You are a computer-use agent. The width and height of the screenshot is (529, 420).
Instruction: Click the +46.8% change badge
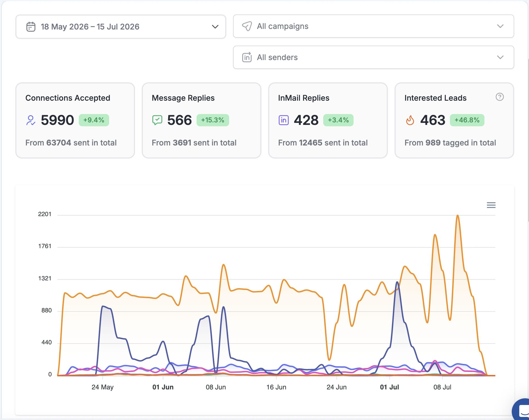467,120
